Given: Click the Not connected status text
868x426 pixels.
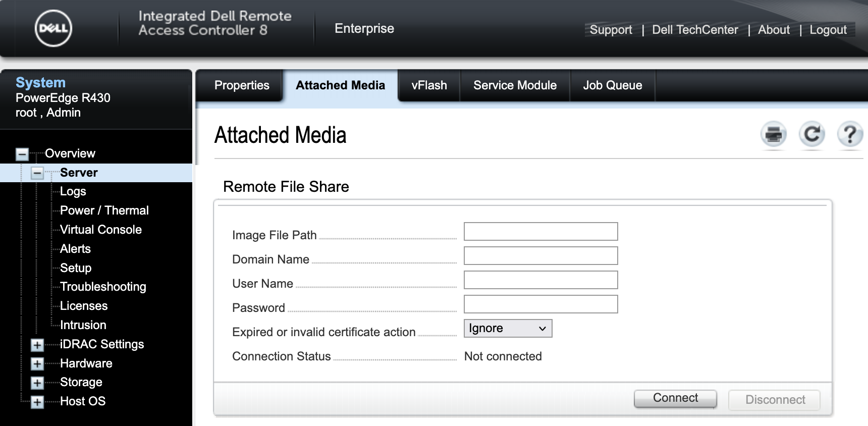Looking at the screenshot, I should tap(503, 356).
